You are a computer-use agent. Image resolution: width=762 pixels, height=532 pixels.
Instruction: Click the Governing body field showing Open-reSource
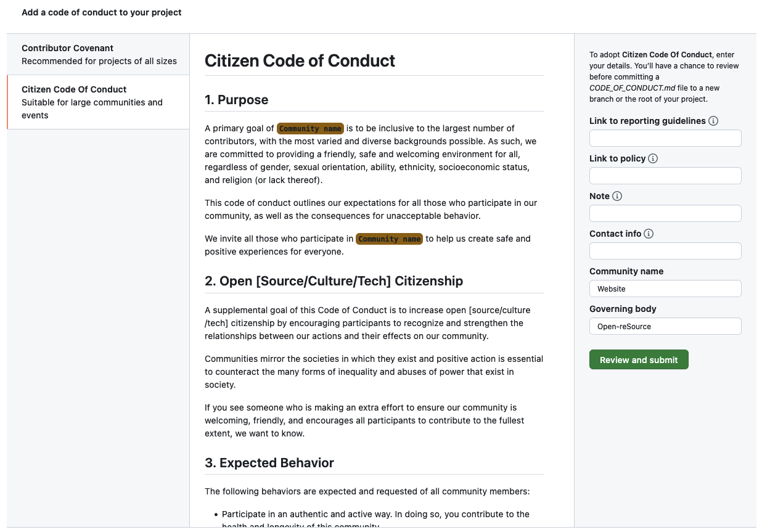click(x=665, y=326)
